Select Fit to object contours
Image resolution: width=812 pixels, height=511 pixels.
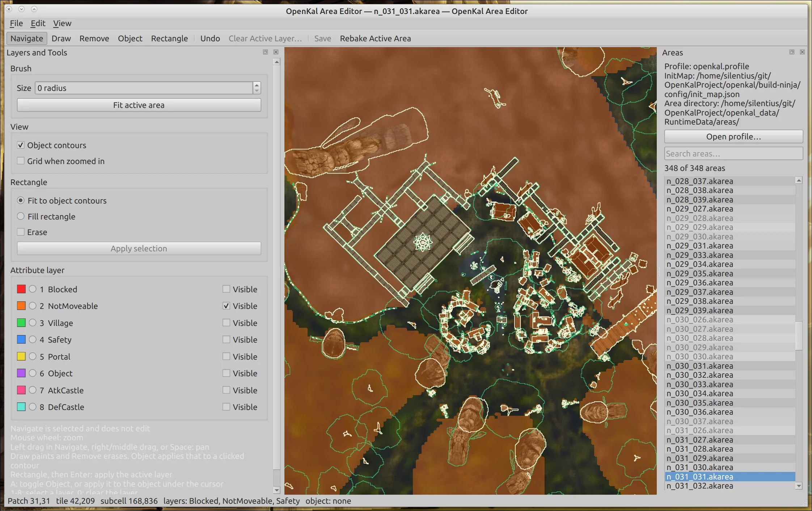(21, 200)
